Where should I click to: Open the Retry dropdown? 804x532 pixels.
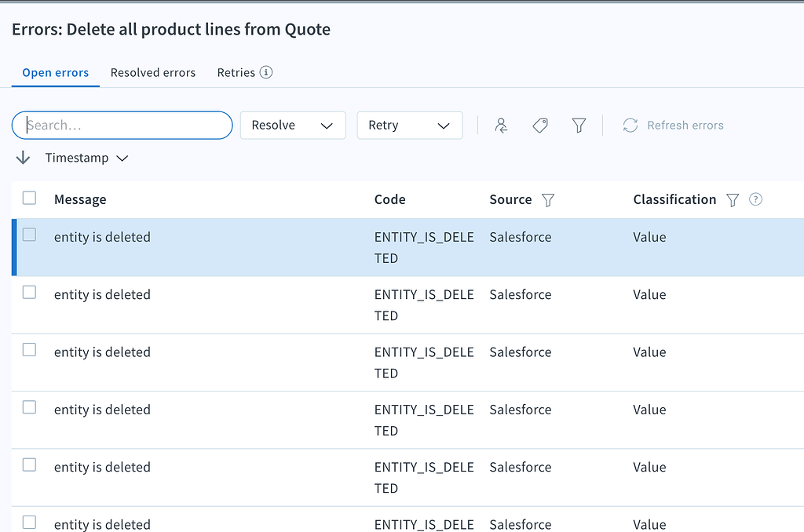pyautogui.click(x=409, y=125)
